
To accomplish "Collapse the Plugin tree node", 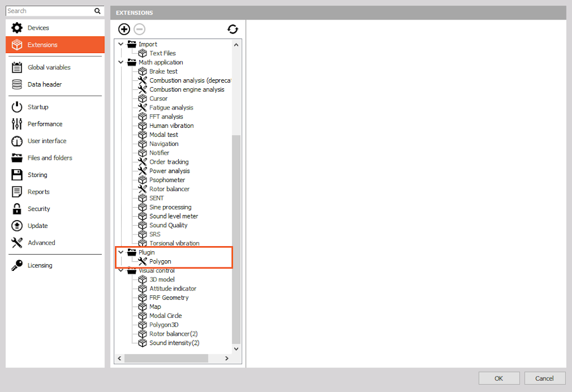I will (x=121, y=252).
